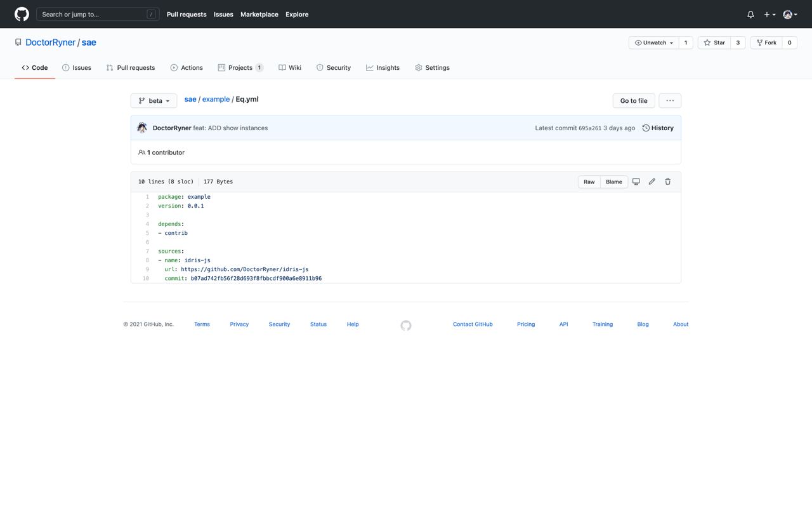
Task: Open the commit message ADD show instances
Action: pos(230,128)
